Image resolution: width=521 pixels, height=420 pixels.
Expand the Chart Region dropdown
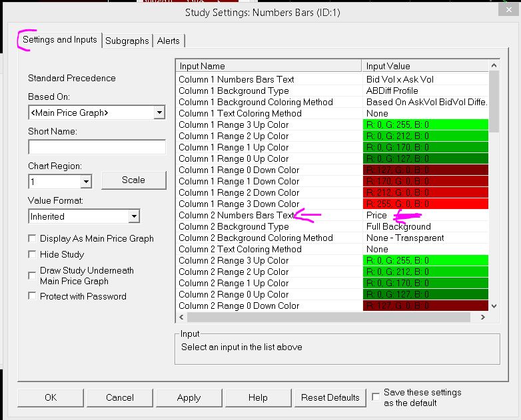coord(86,182)
